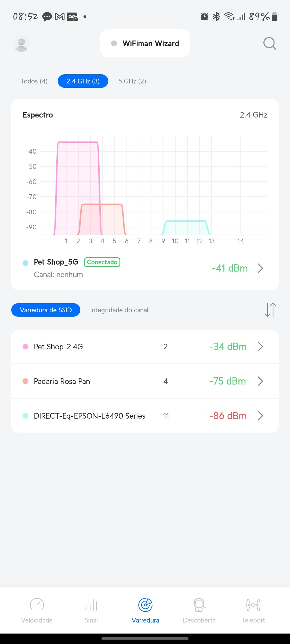Open the Descoberta discovery icon
The width and height of the screenshot is (290, 644).
[199, 605]
